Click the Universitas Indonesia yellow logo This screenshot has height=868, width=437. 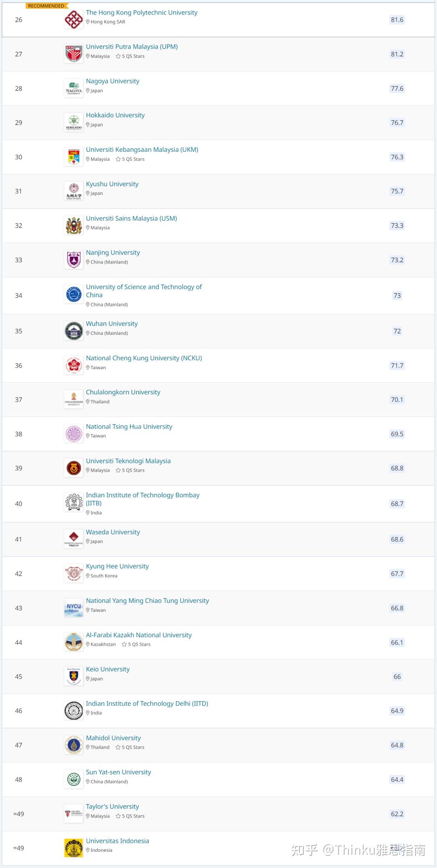[74, 848]
